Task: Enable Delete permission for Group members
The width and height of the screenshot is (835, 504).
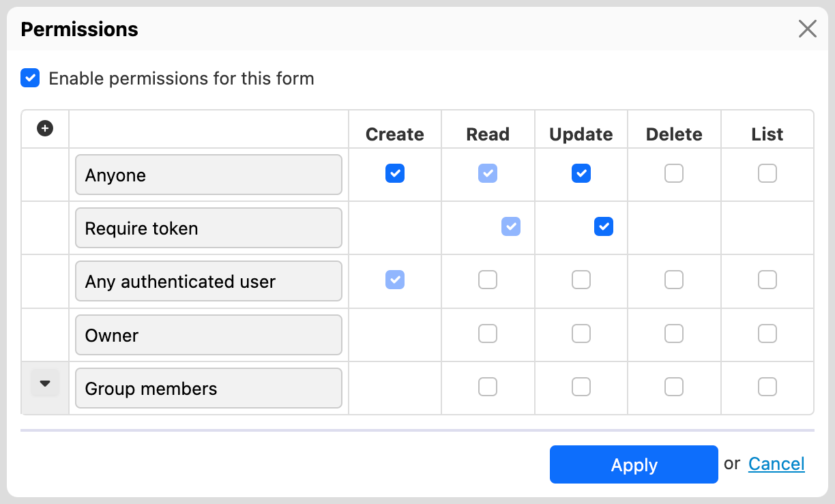Action: 674,387
